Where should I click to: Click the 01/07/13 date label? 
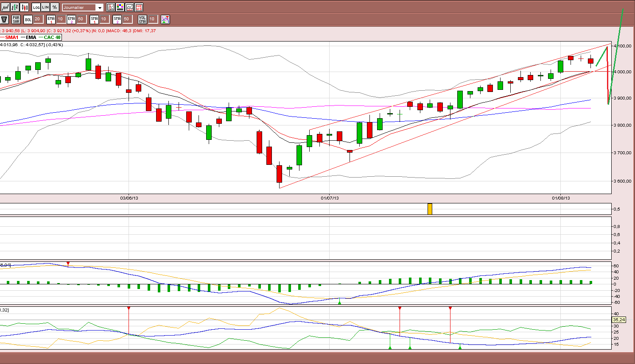[x=329, y=198]
